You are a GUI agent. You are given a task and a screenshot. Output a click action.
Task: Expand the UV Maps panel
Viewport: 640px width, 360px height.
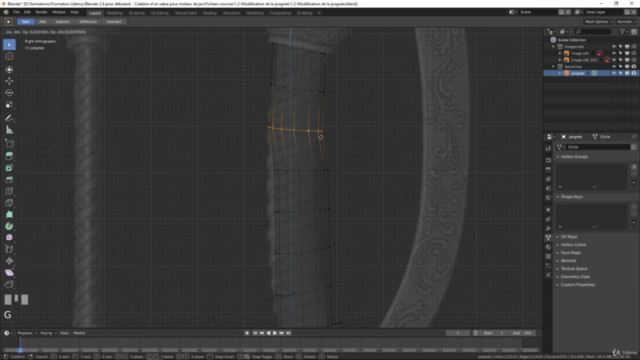click(x=569, y=237)
